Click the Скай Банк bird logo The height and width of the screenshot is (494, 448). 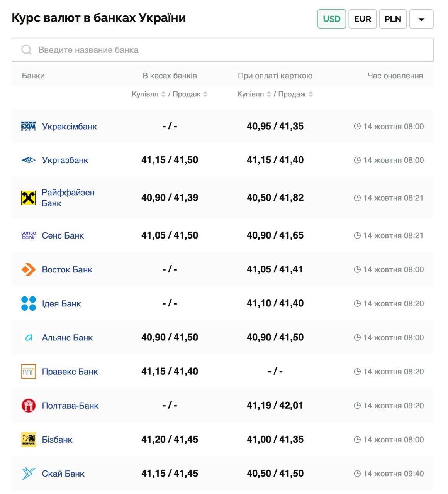point(28,474)
